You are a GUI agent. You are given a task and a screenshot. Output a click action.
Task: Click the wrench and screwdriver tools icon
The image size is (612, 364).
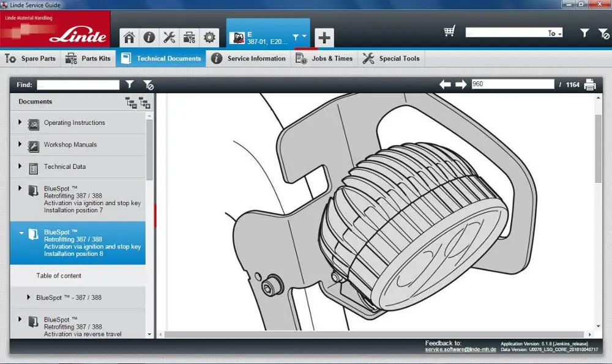click(169, 37)
